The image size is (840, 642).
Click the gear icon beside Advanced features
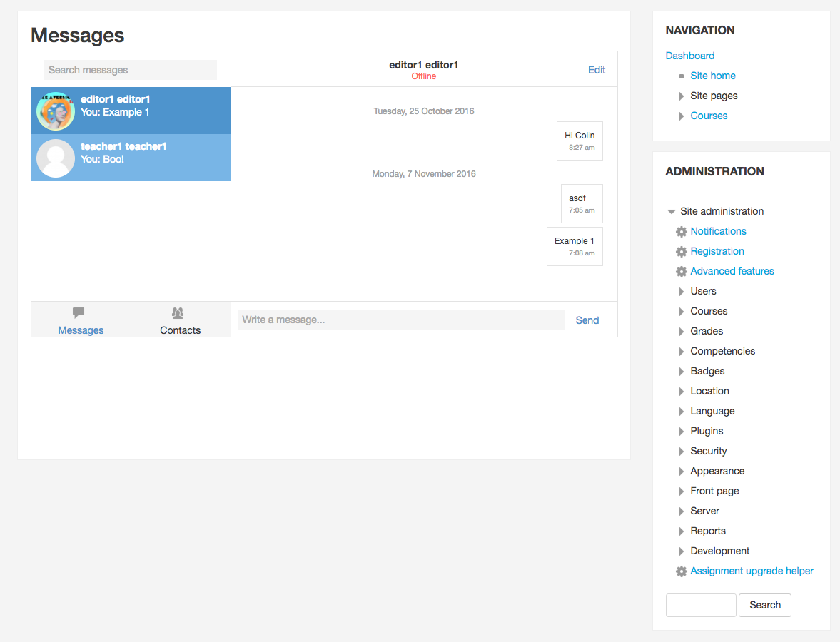[681, 272]
